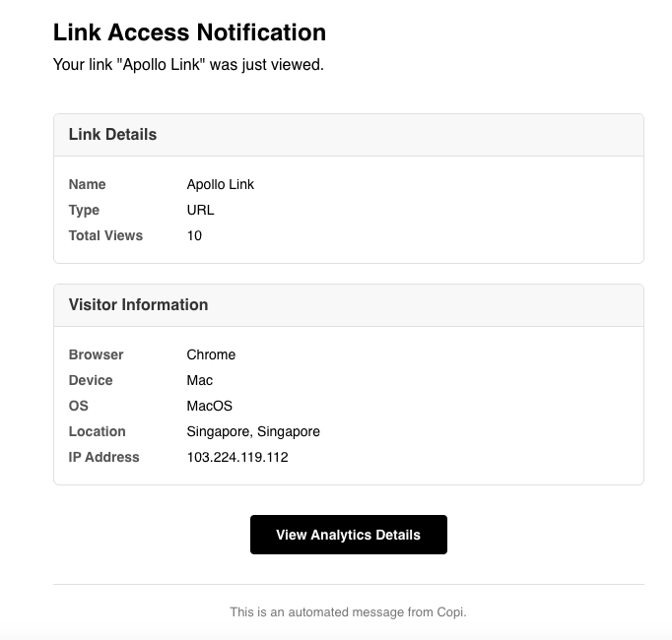Screen dimensions: 672x640
Task: Click the Singapore, Singapore location value
Action: (253, 431)
